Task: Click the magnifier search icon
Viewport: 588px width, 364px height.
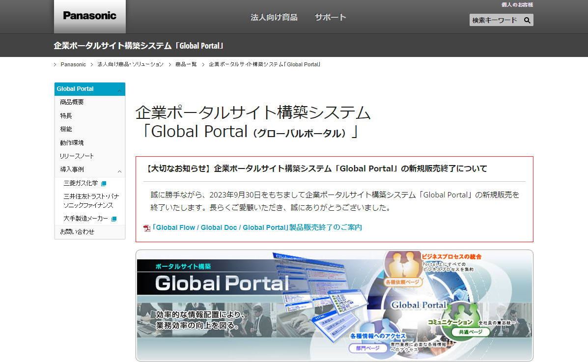Action: [527, 20]
